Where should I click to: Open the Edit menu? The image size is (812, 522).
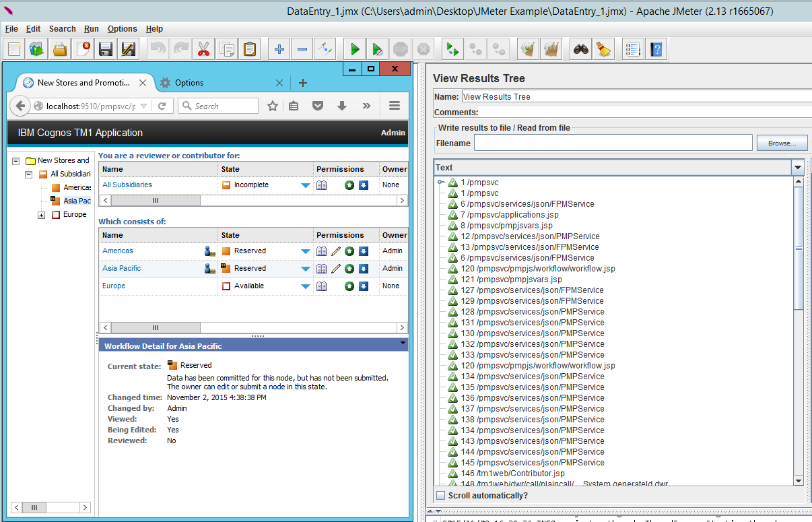point(34,29)
